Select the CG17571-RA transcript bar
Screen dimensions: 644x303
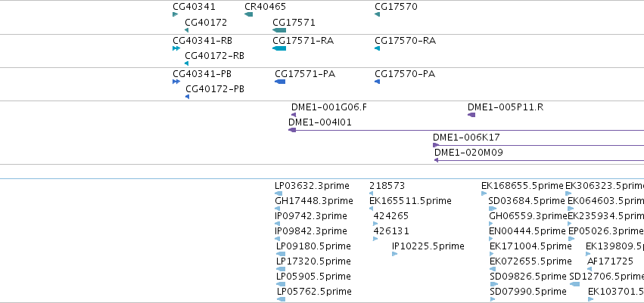click(x=279, y=48)
